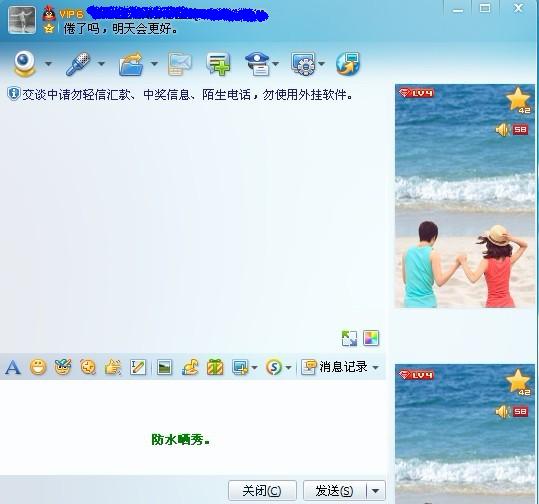
Task: Expand report options dropdown arrow
Action: click(x=275, y=64)
